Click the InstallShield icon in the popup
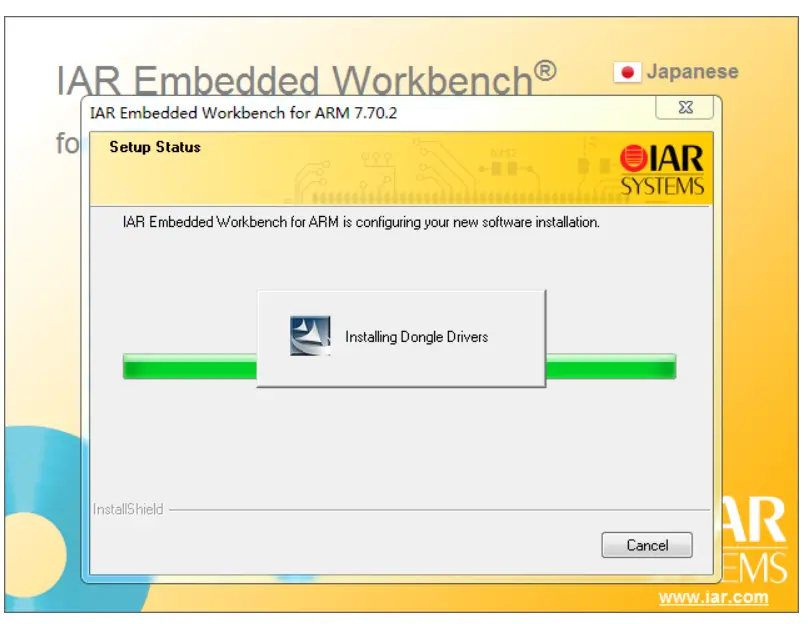 tap(310, 336)
